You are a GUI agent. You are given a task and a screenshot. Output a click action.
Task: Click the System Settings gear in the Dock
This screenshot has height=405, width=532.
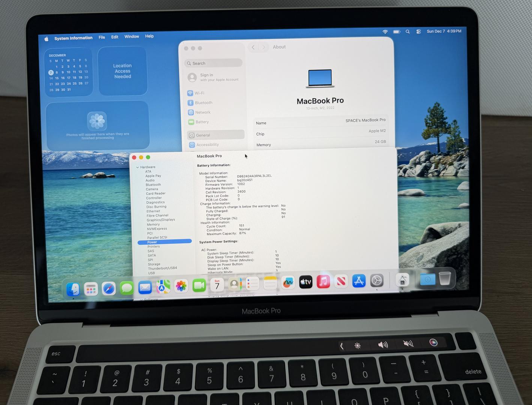coord(377,280)
